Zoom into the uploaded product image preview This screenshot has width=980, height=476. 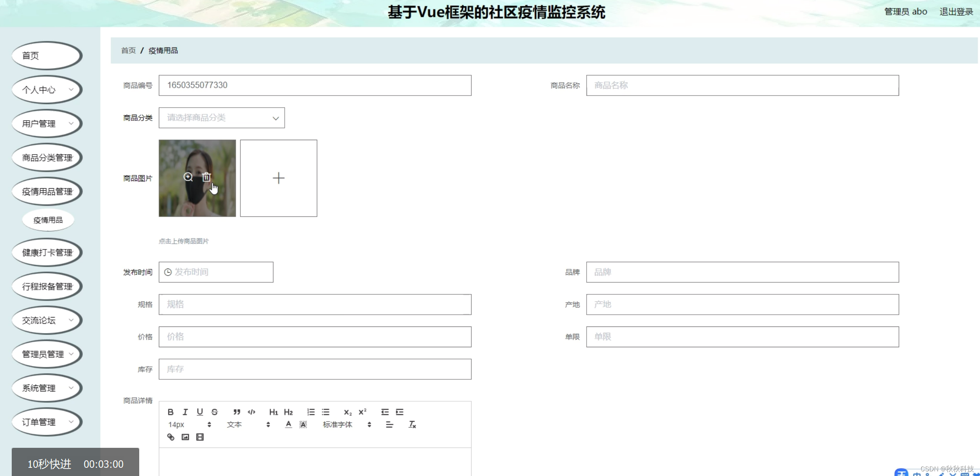[x=188, y=177]
